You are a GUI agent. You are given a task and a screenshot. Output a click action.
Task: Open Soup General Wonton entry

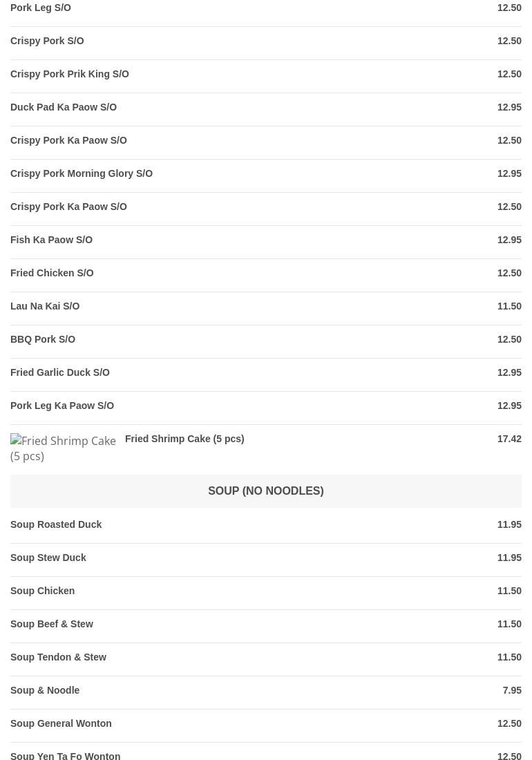(61, 724)
